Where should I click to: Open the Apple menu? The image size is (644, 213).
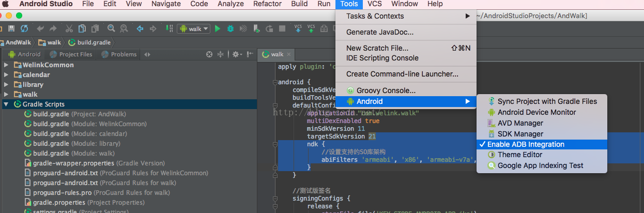tap(7, 4)
